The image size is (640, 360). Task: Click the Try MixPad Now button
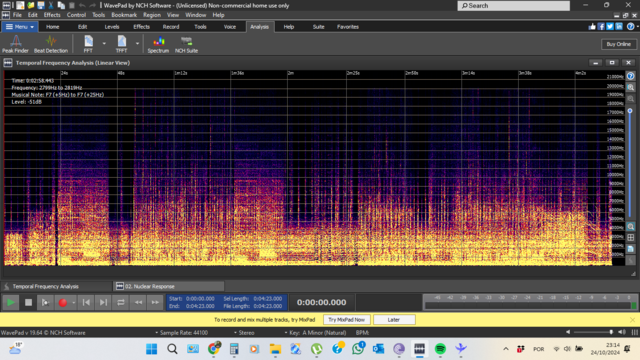click(347, 320)
